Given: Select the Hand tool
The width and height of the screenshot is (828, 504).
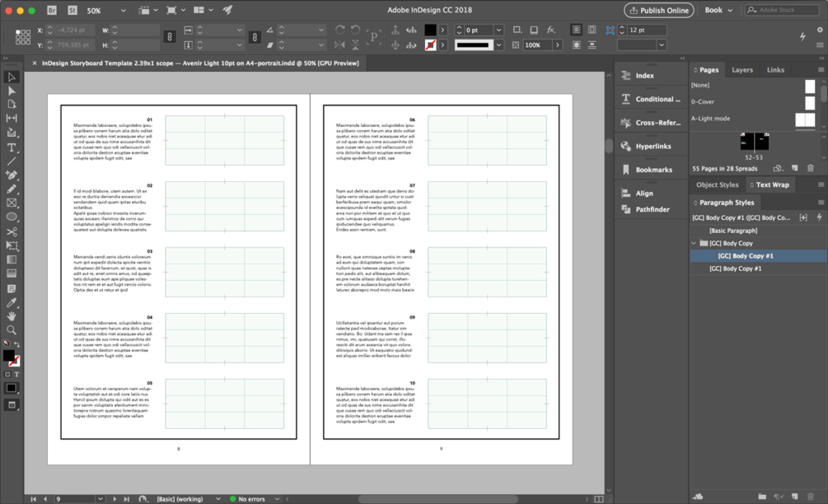Looking at the screenshot, I should tap(11, 316).
